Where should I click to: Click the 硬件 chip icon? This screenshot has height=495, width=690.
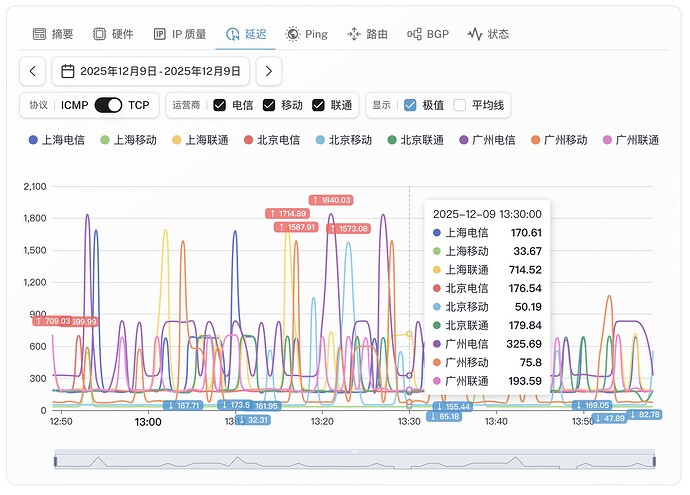click(x=99, y=34)
